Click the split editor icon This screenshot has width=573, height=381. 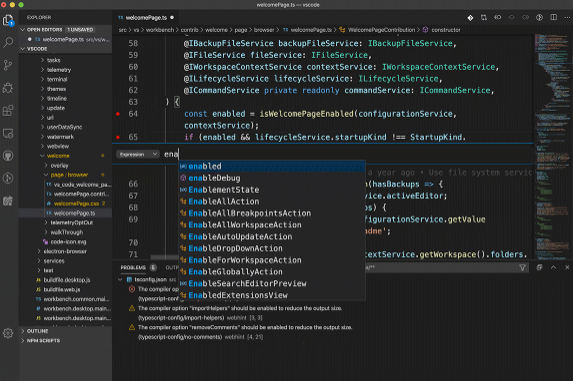point(554,18)
